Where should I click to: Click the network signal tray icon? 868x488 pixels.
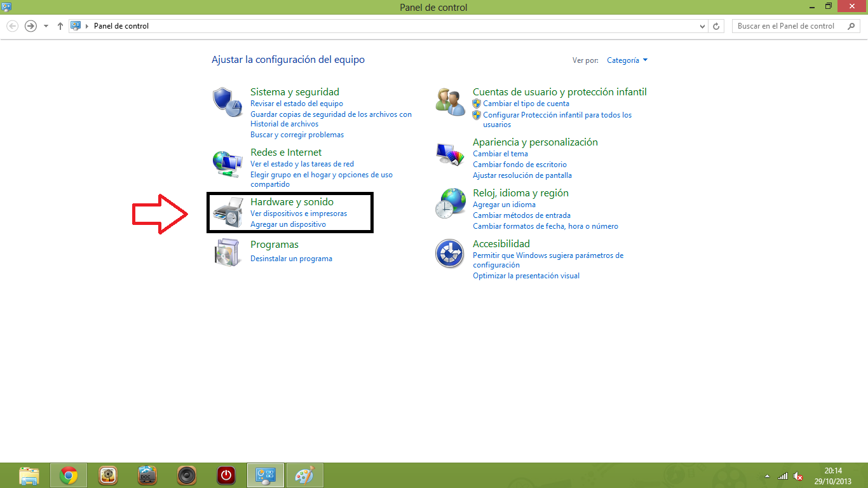(x=783, y=476)
